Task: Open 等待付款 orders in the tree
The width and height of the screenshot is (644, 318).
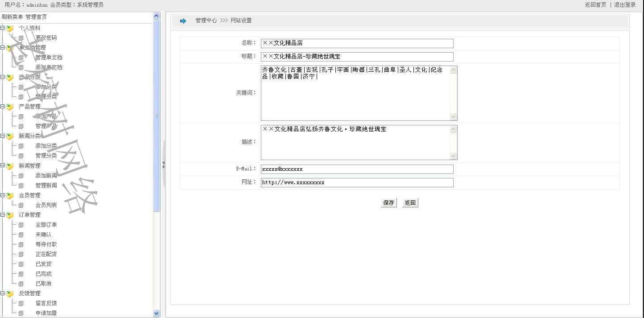Action: (46, 244)
